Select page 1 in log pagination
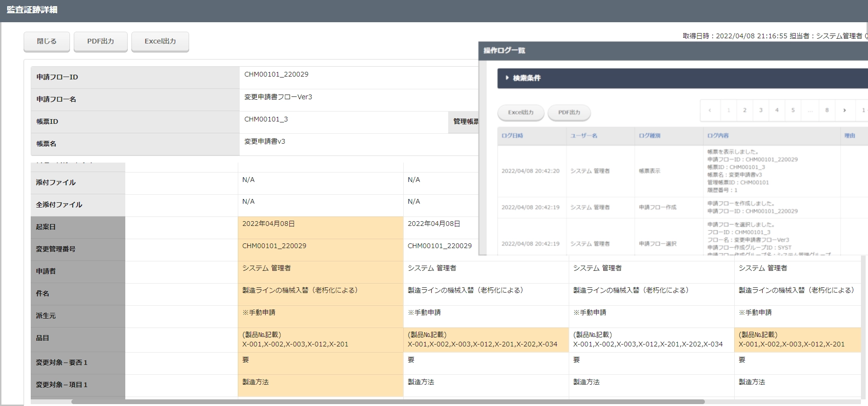 [x=729, y=110]
